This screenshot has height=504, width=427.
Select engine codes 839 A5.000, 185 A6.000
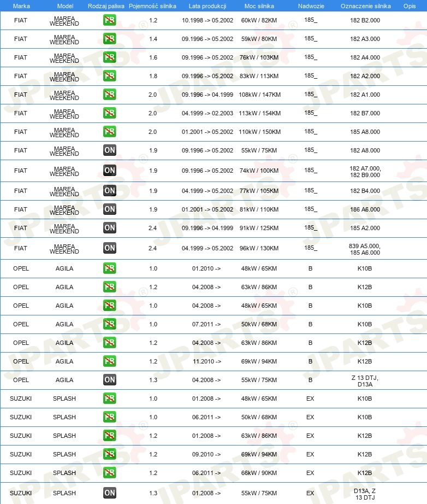[365, 249]
